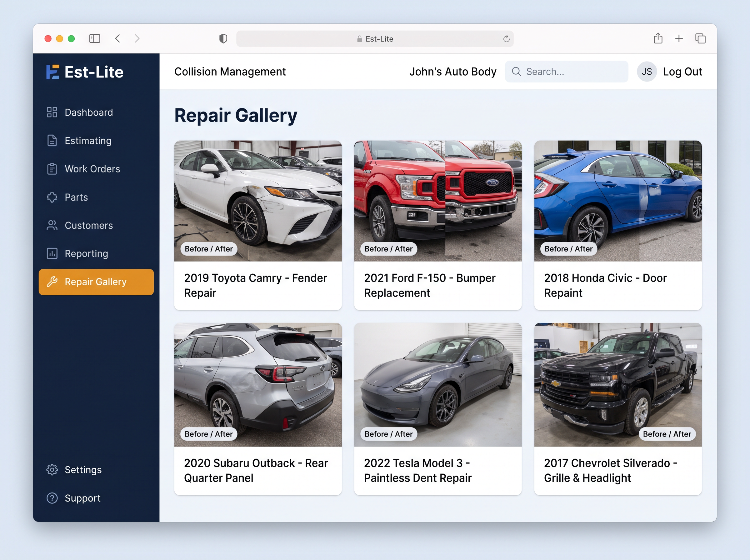Reload the page with the refresh icon
This screenshot has height=560, width=750.
(x=506, y=39)
